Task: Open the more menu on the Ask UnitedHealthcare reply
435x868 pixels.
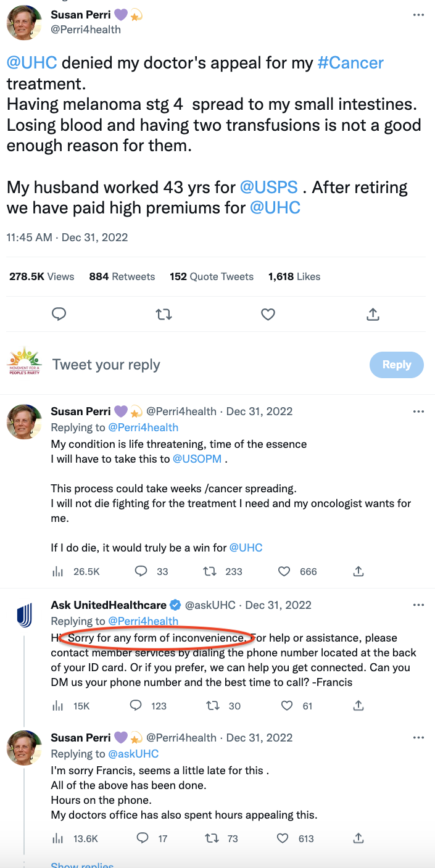Action: tap(418, 605)
